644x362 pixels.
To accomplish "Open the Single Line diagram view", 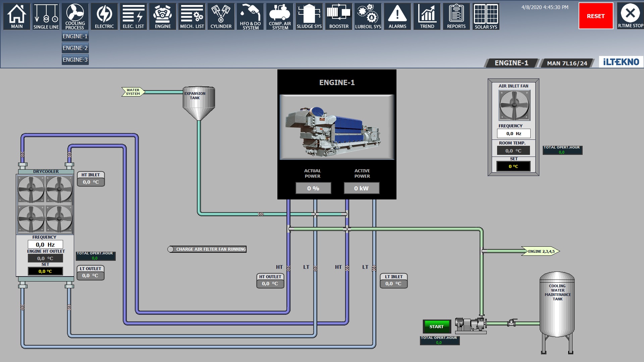I will [x=46, y=16].
